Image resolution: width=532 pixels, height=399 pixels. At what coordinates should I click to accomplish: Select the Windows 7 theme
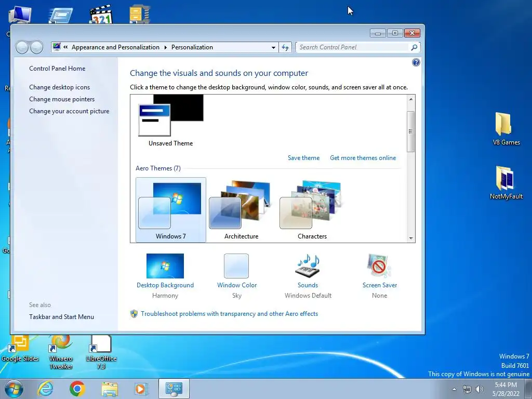tap(170, 210)
